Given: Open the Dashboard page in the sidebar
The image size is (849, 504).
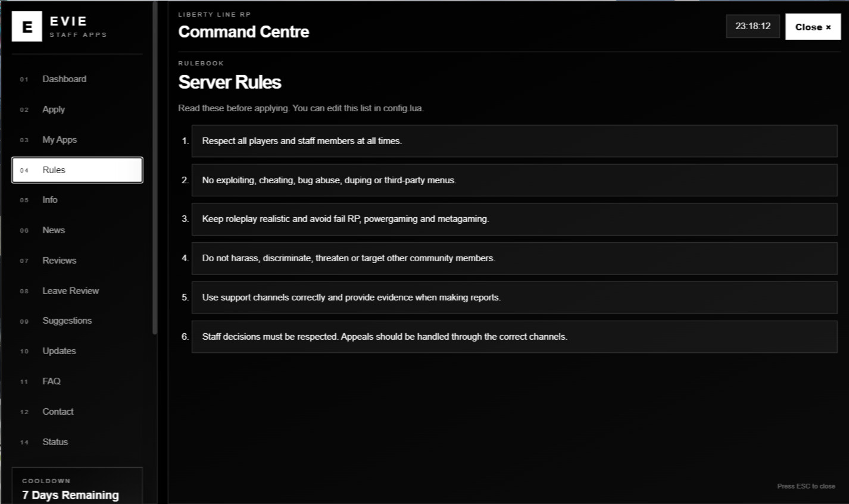Looking at the screenshot, I should pos(77,79).
